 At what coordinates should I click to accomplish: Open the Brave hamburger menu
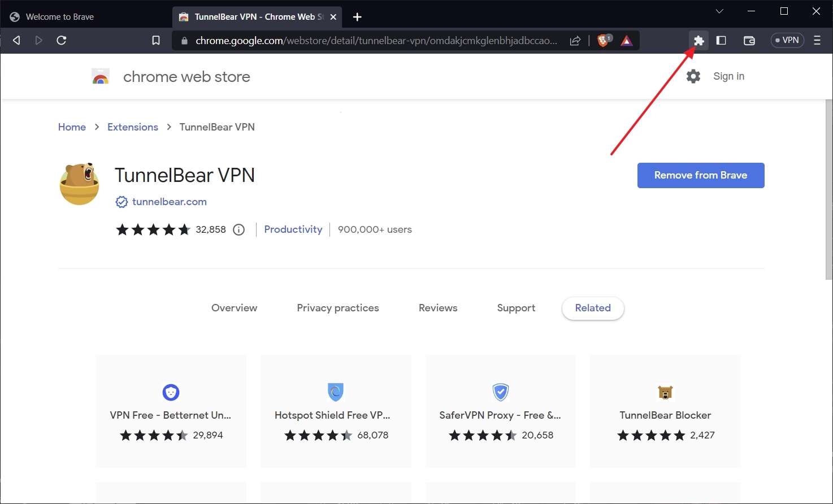coord(817,40)
